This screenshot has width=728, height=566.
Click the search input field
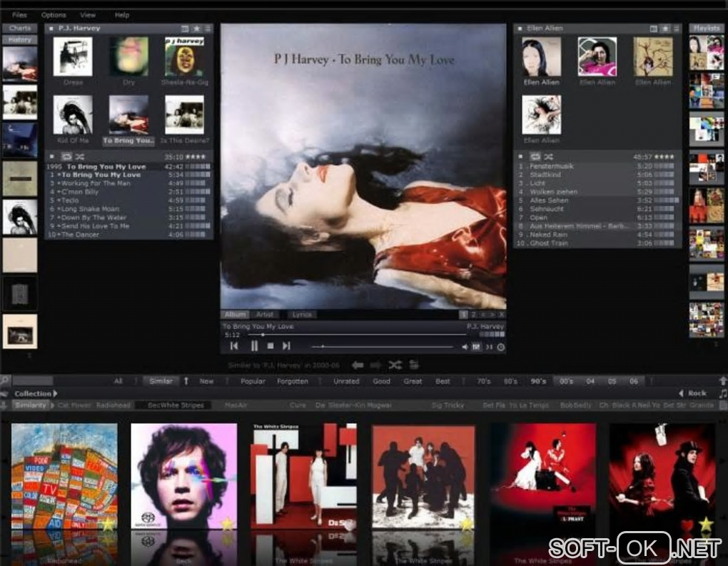(x=34, y=381)
